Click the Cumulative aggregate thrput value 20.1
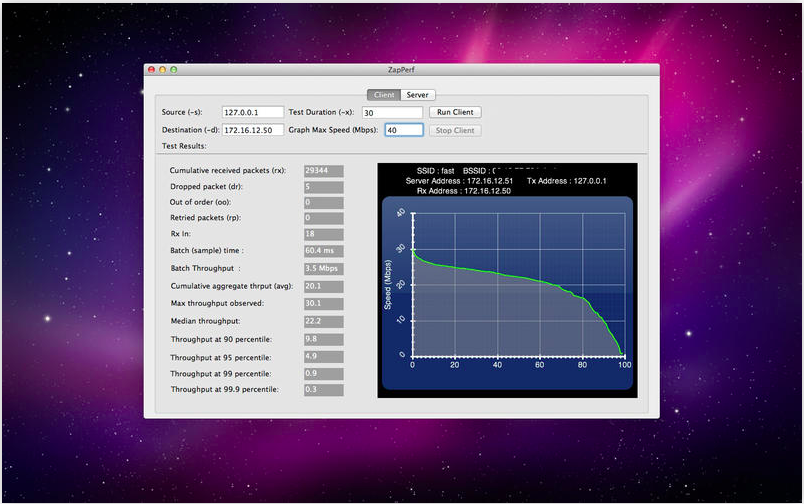Image resolution: width=804 pixels, height=504 pixels. click(324, 286)
